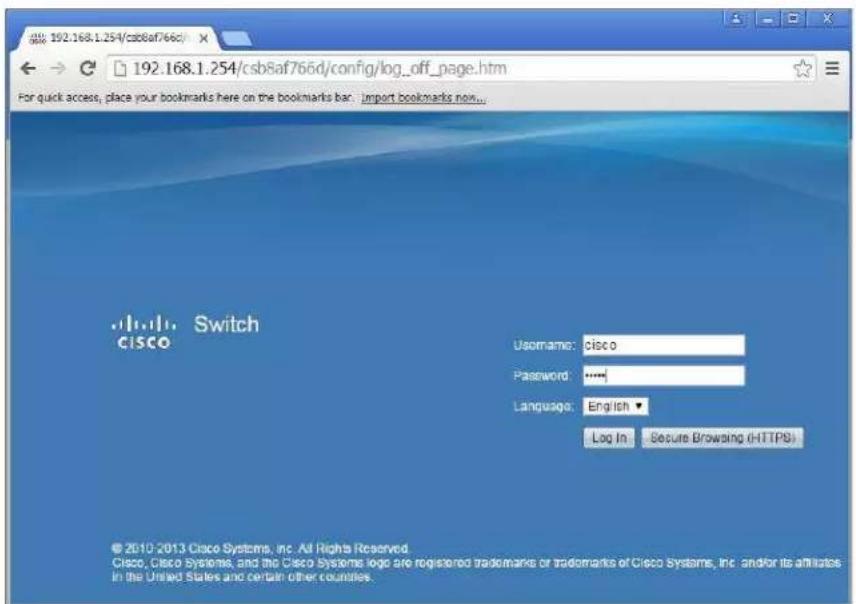Click the "2010-2013 Cisco Systems" copyright line

260,548
